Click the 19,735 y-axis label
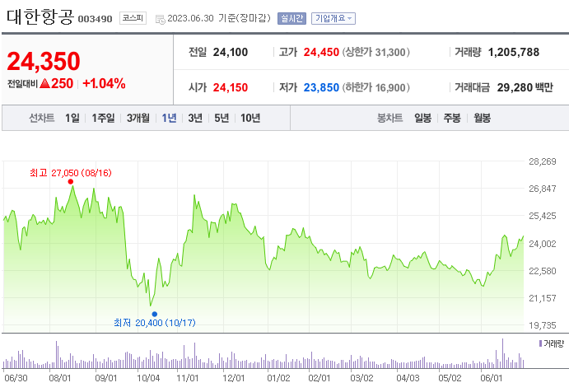 pyautogui.click(x=543, y=325)
